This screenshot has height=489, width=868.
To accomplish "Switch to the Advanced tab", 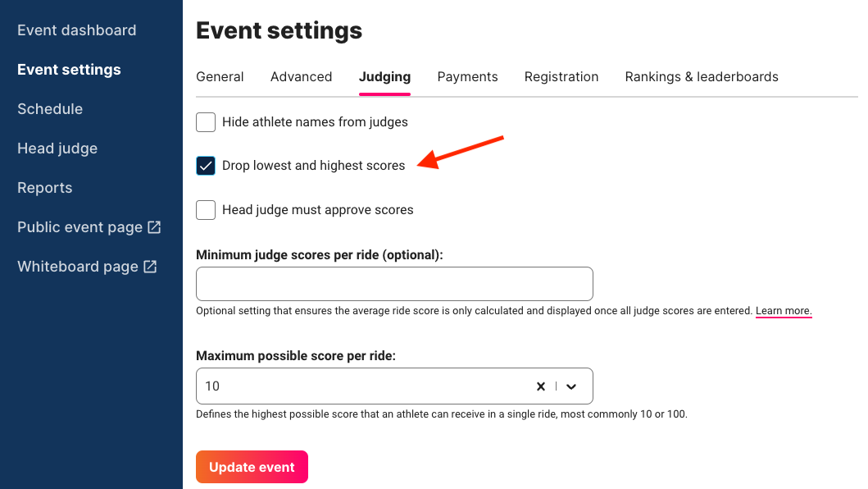I will 301,76.
